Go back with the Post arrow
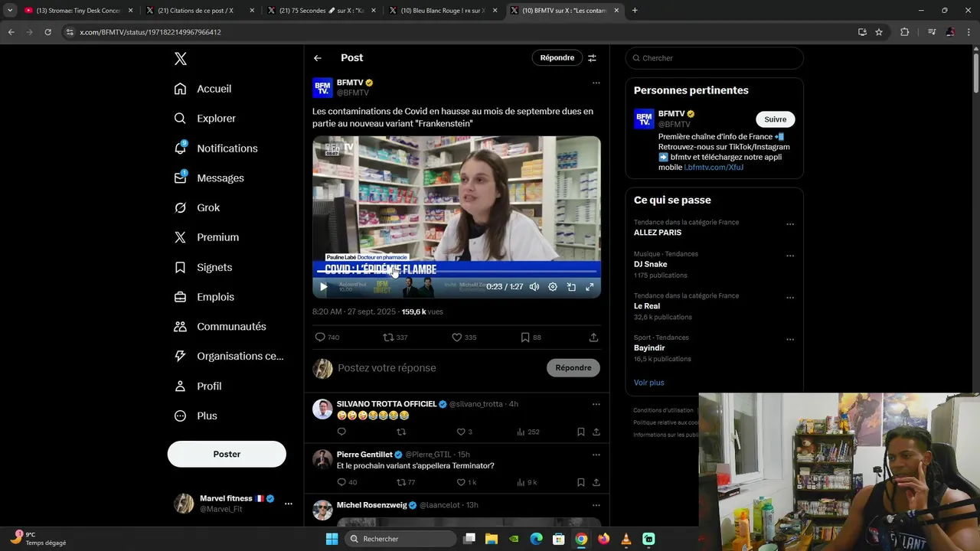This screenshot has height=551, width=980. click(318, 58)
